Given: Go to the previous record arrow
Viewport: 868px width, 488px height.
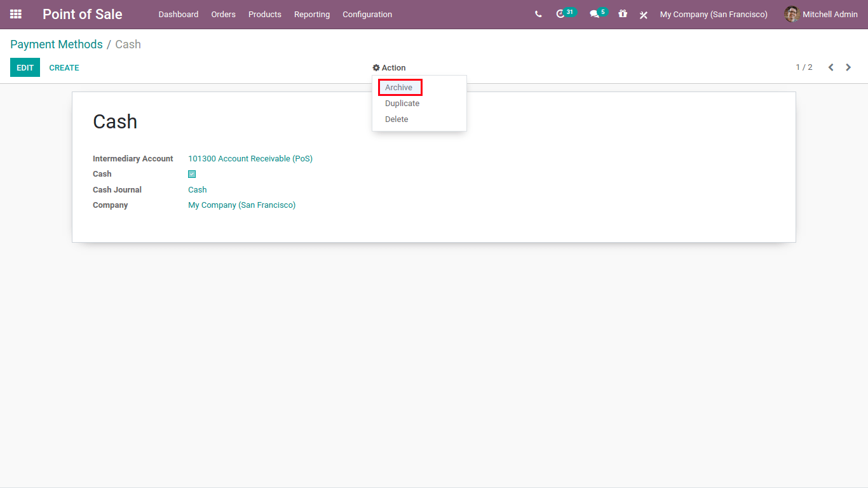Looking at the screenshot, I should click(x=831, y=67).
